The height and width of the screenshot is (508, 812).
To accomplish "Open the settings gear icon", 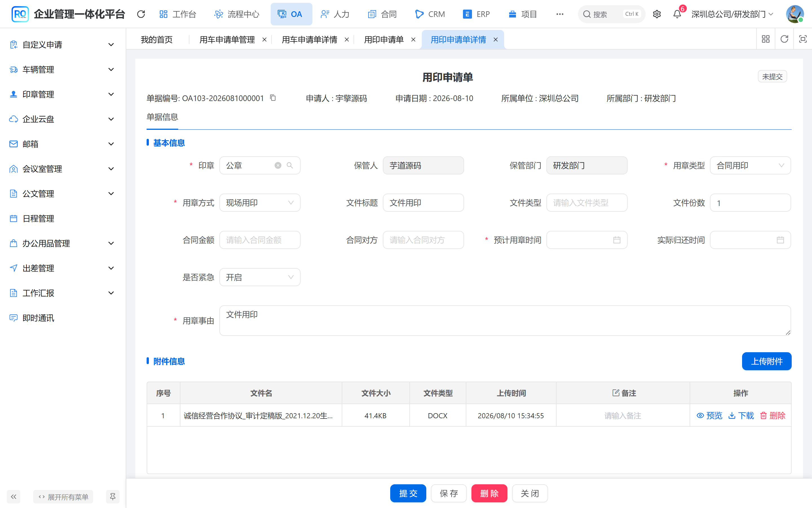I will coord(657,14).
